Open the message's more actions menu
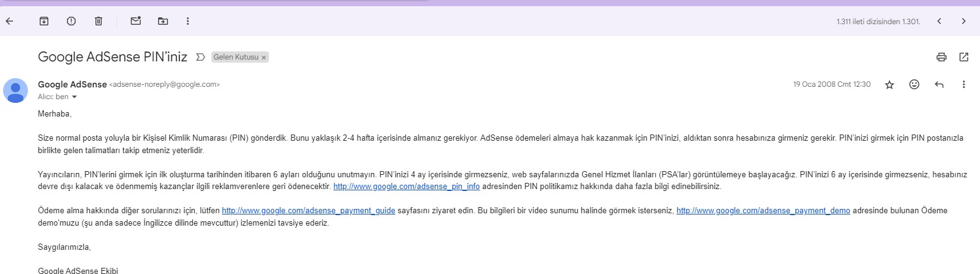Image resolution: width=980 pixels, height=274 pixels. [x=963, y=84]
